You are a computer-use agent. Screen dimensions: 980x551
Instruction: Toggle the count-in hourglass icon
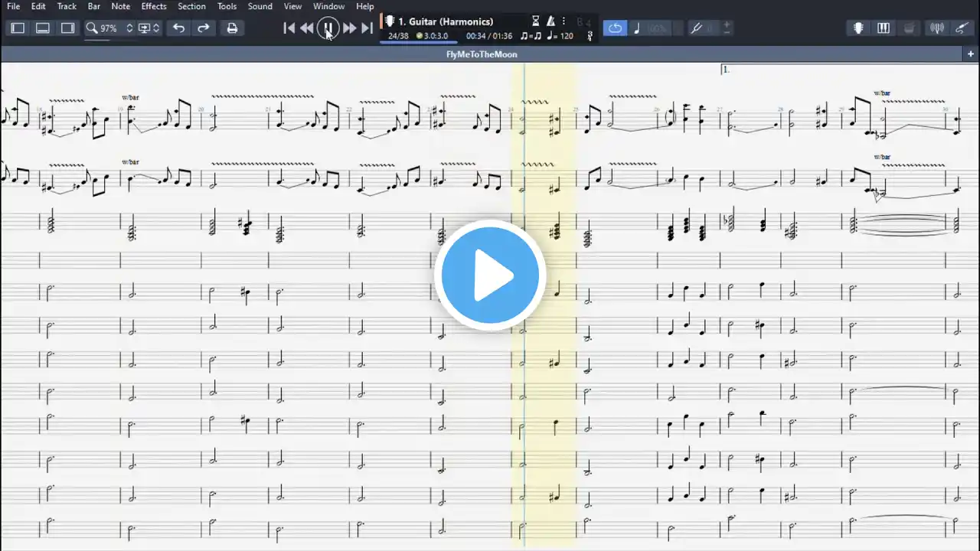click(536, 21)
